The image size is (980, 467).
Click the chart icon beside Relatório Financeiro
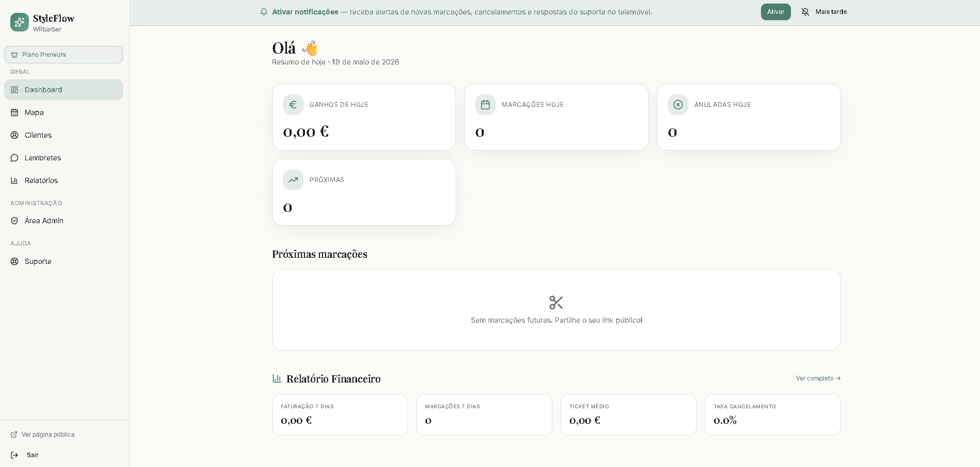tap(277, 378)
